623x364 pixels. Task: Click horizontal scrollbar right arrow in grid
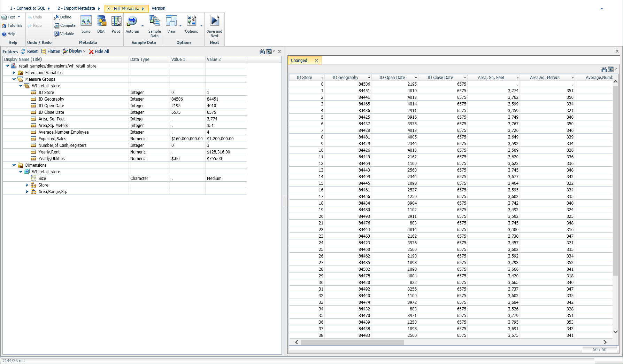[x=605, y=342]
